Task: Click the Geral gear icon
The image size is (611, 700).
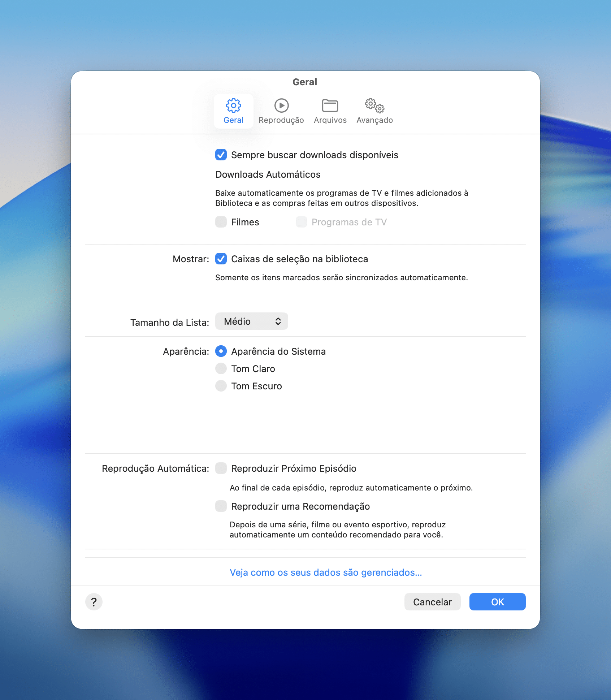Action: (233, 105)
